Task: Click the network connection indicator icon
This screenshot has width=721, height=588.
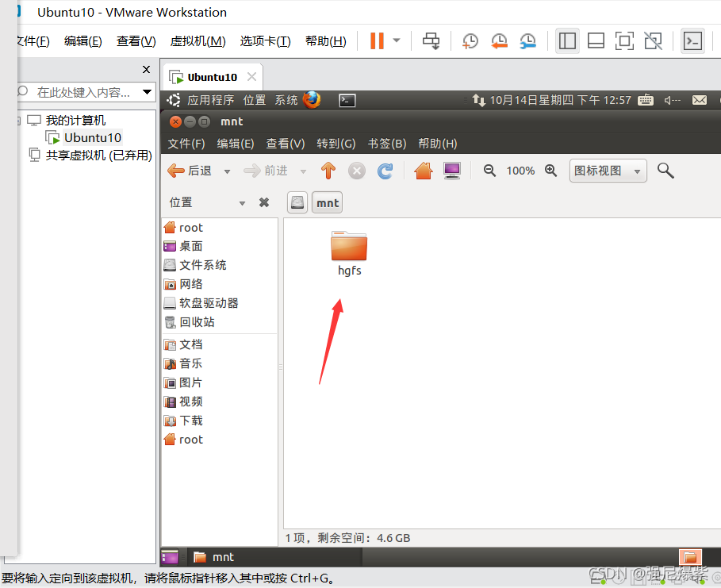Action: pos(478,100)
